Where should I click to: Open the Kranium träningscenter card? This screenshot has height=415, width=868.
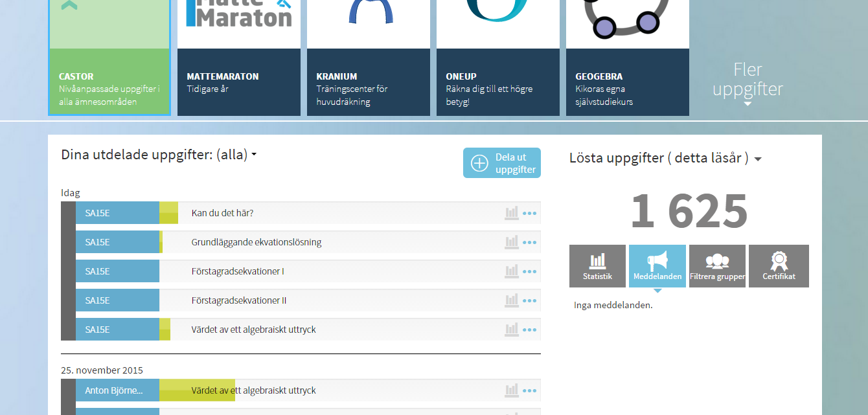pos(368,58)
